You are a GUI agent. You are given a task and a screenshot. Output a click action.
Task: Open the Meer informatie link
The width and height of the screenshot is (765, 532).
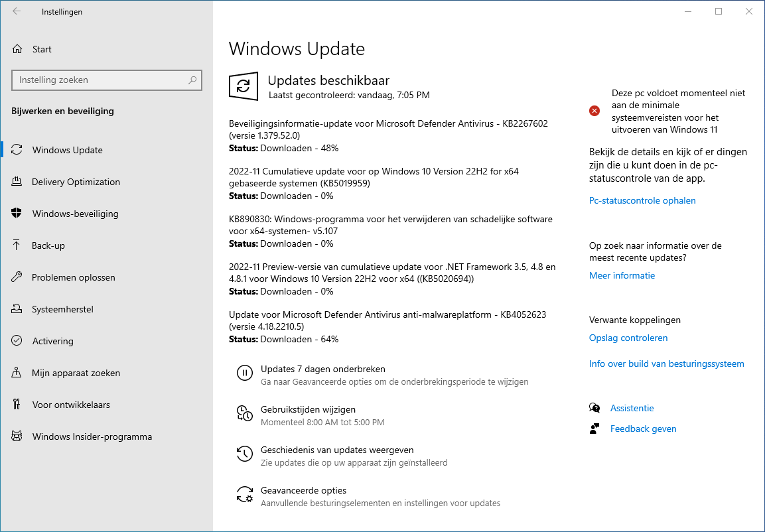(622, 275)
